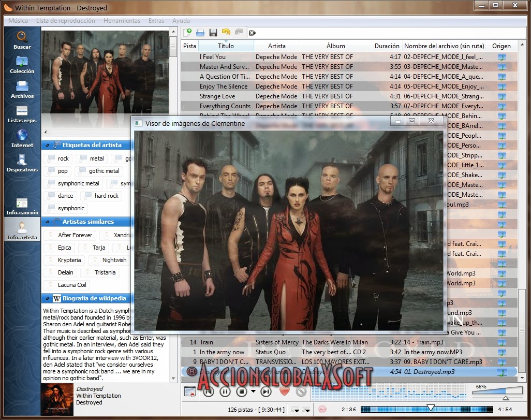Click the track seek bar
Image resolution: width=531 pixels, height=420 pixels.
(x=426, y=409)
